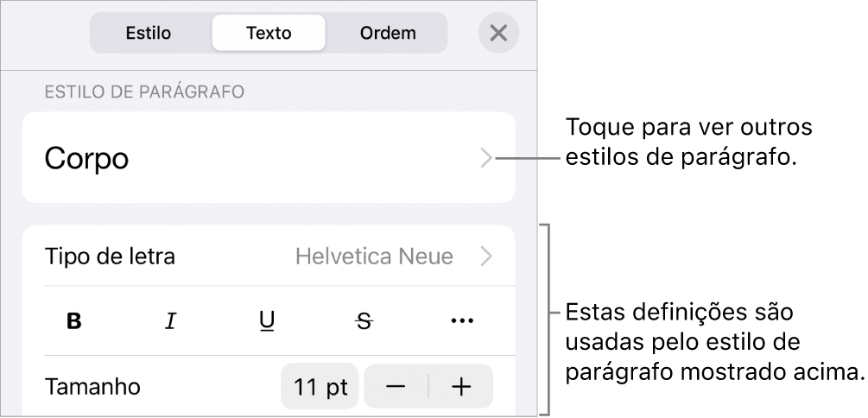
Task: Select the Texto tab
Action: [x=269, y=34]
